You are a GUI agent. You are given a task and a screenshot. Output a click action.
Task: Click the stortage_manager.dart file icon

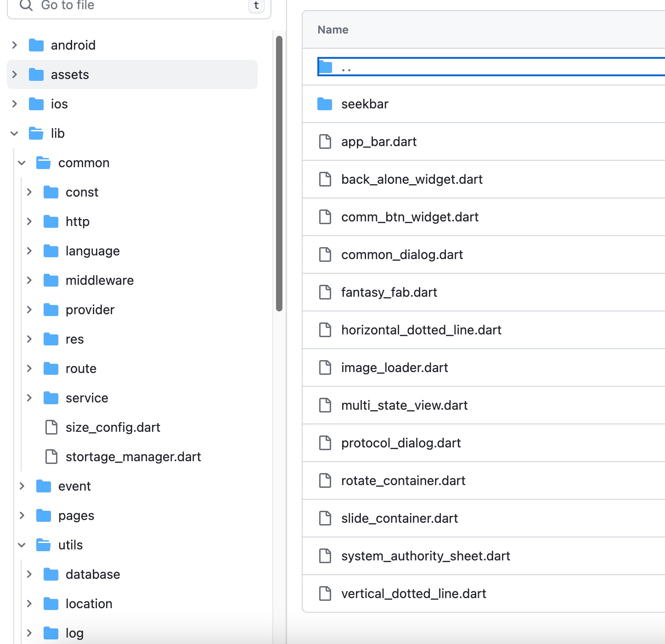(x=51, y=457)
